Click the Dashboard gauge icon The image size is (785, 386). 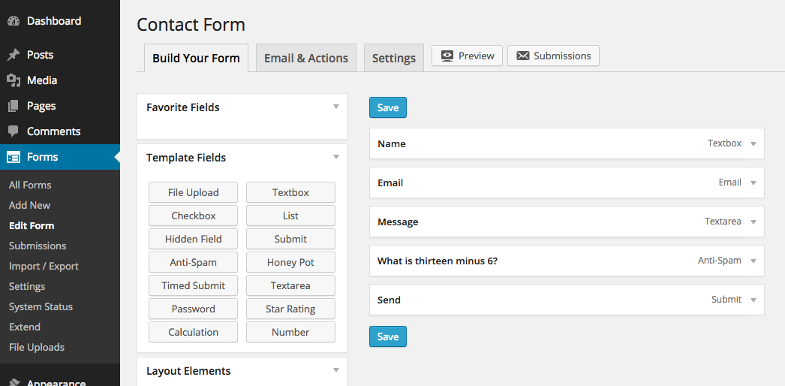[14, 22]
